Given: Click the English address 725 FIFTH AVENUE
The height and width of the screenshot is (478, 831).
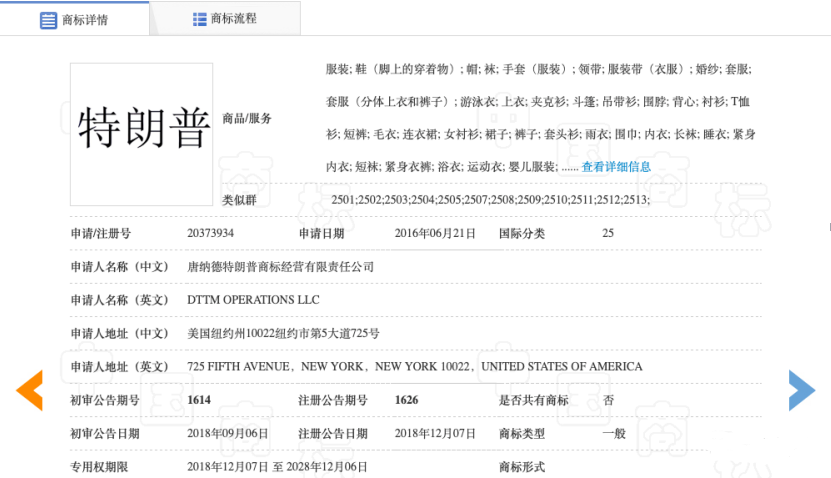Looking at the screenshot, I should pyautogui.click(x=239, y=367).
